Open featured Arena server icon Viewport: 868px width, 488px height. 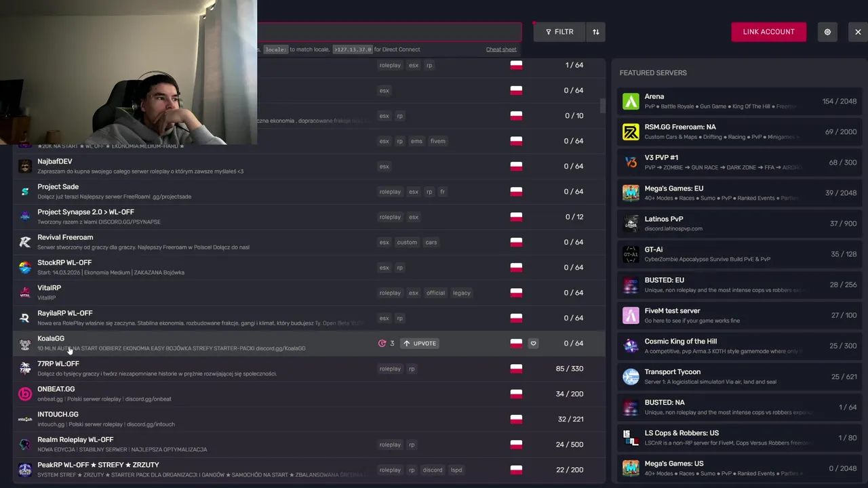pyautogui.click(x=631, y=102)
